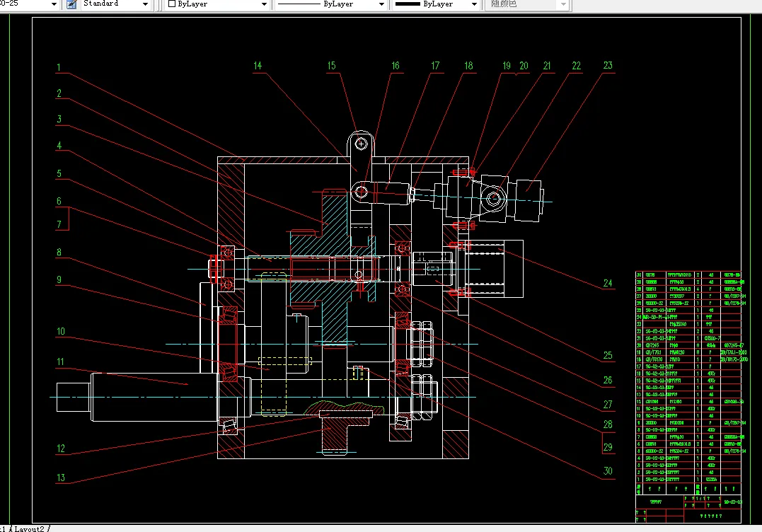Select part callout number 13
The image size is (762, 532).
[x=61, y=478]
